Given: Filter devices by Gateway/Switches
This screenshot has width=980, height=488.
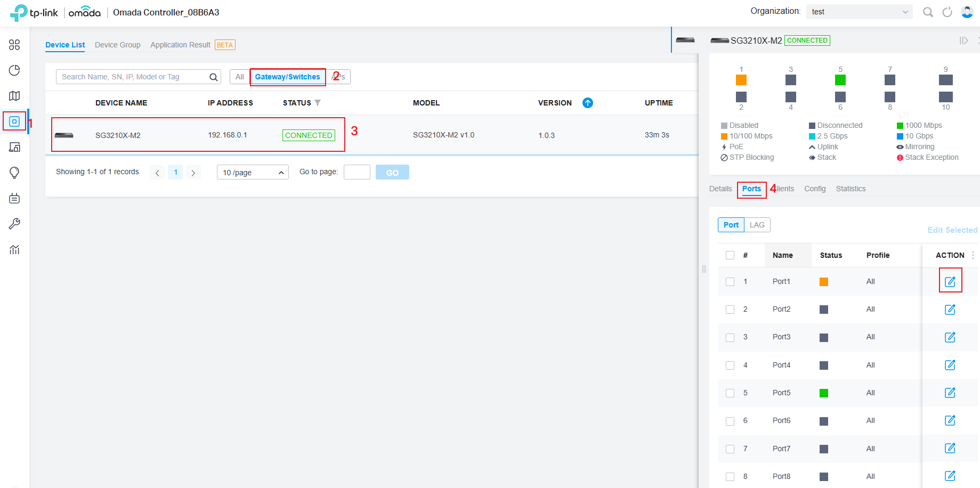Looking at the screenshot, I should tap(288, 77).
